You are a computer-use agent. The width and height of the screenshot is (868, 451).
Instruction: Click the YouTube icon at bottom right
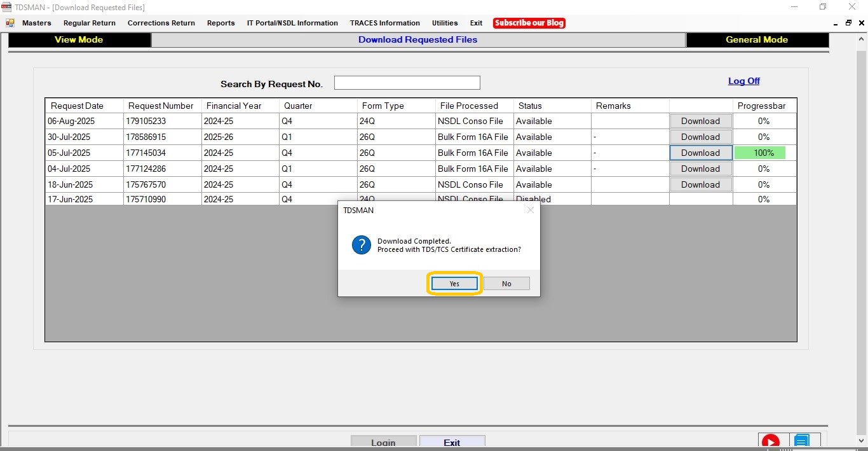(770, 442)
